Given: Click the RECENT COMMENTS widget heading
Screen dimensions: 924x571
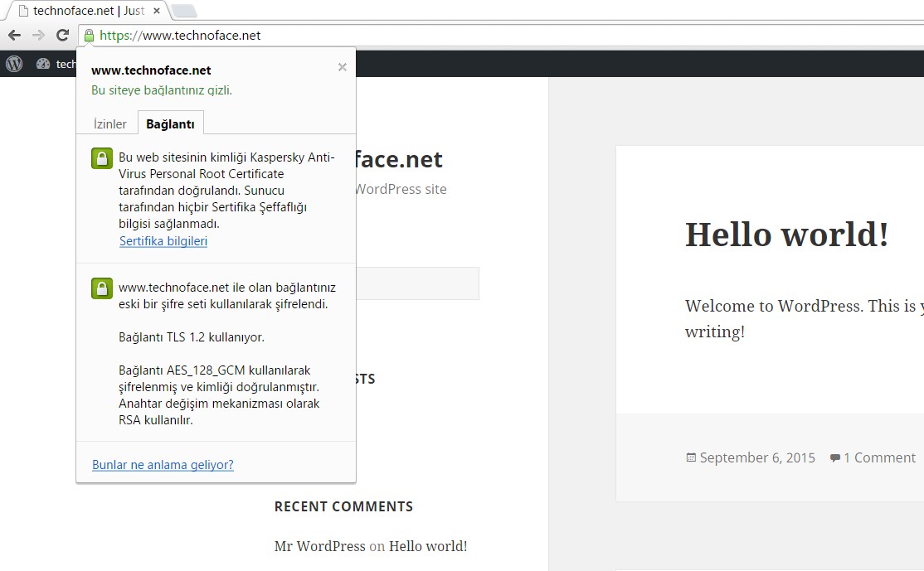Looking at the screenshot, I should coord(343,506).
